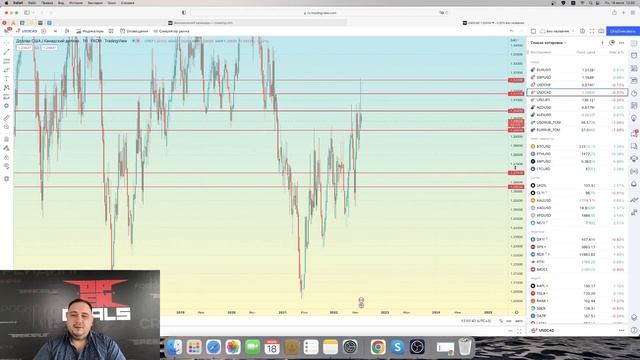Open chart settings icon in top toolbar

(582, 31)
